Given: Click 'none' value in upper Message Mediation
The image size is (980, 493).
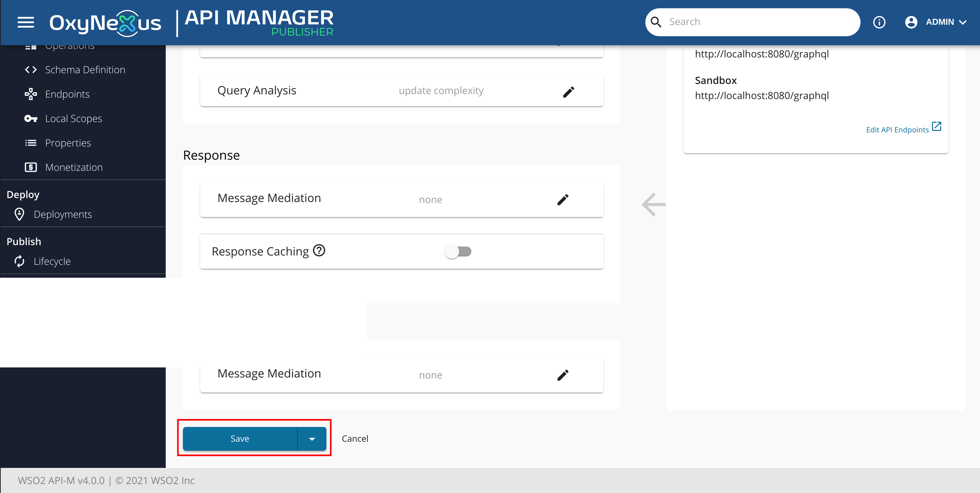Looking at the screenshot, I should (x=430, y=200).
